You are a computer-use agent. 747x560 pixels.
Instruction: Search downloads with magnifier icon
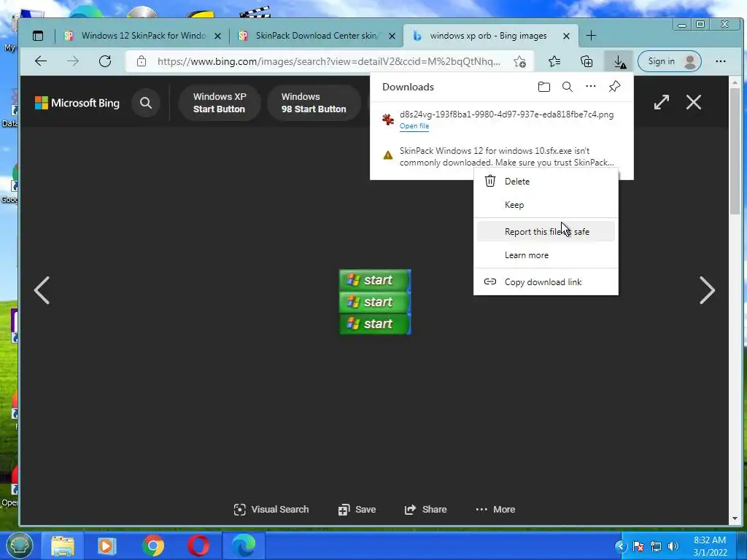tap(567, 87)
